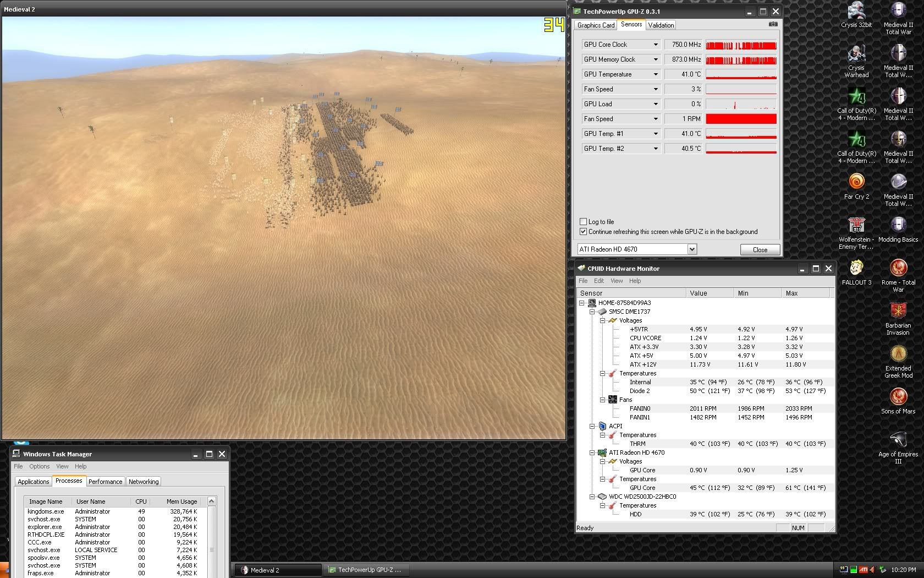
Task: Open the Sons of Mars shortcut
Action: [x=898, y=397]
